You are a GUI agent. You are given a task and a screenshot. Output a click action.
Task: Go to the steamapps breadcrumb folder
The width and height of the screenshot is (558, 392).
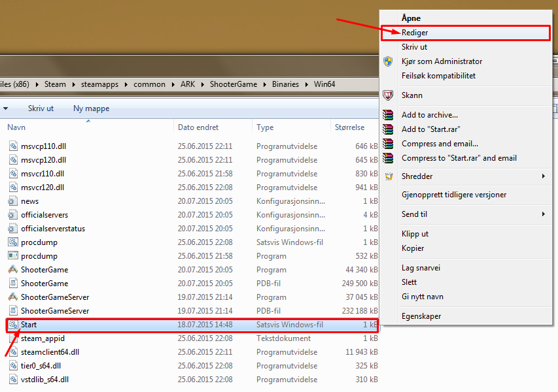click(x=99, y=84)
